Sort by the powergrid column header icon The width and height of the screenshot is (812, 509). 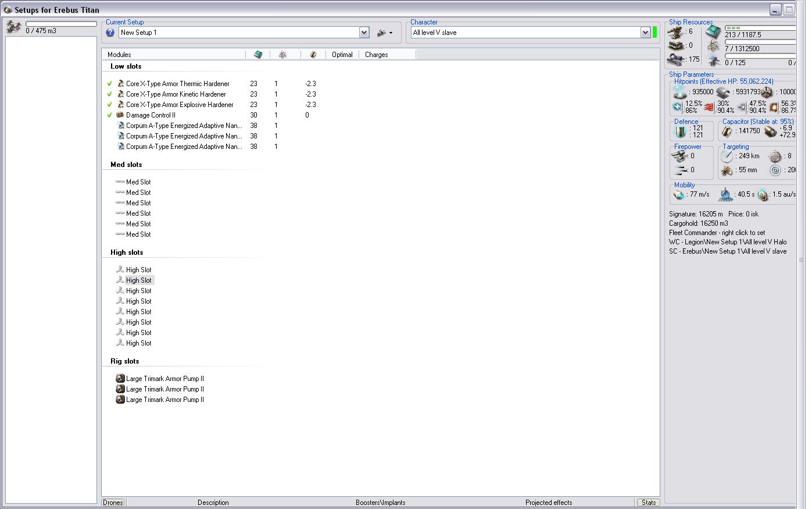click(283, 55)
